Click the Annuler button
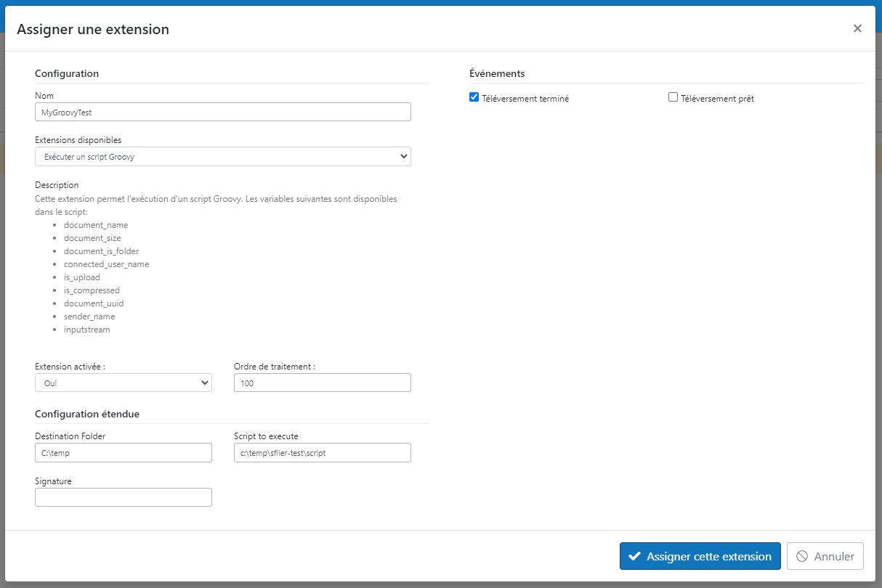This screenshot has width=882, height=588. (825, 556)
